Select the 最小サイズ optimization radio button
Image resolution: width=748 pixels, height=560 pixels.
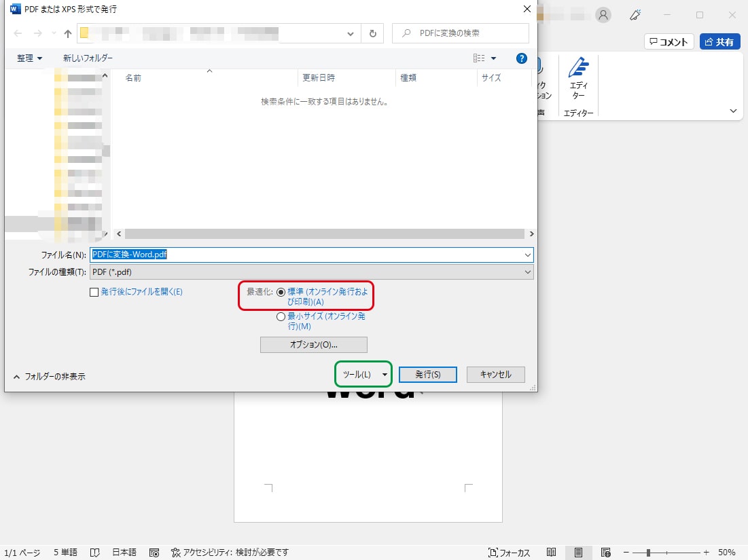(x=281, y=316)
